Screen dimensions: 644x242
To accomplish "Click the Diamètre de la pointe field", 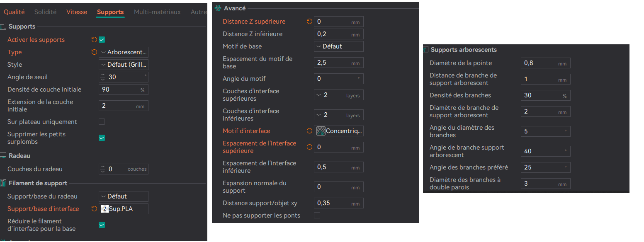I will pos(546,63).
